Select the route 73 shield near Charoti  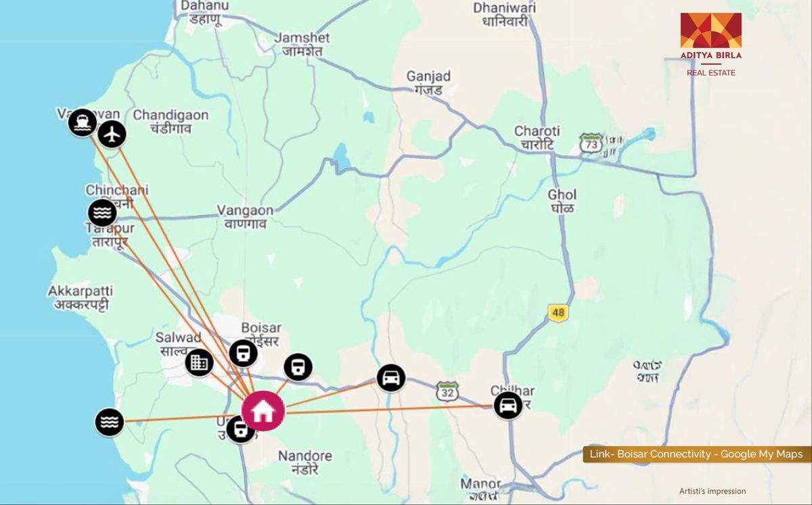point(591,143)
